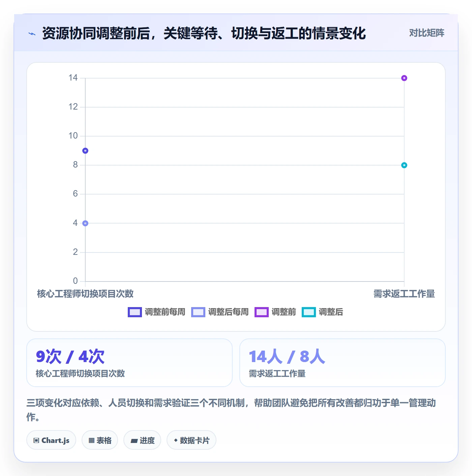Click the y-axis tick label 6
This screenshot has height=476, width=472.
coord(75,194)
